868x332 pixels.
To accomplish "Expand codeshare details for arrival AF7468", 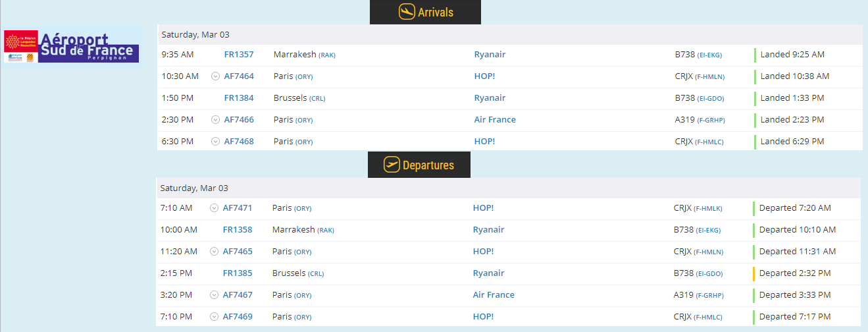I will [x=215, y=142].
